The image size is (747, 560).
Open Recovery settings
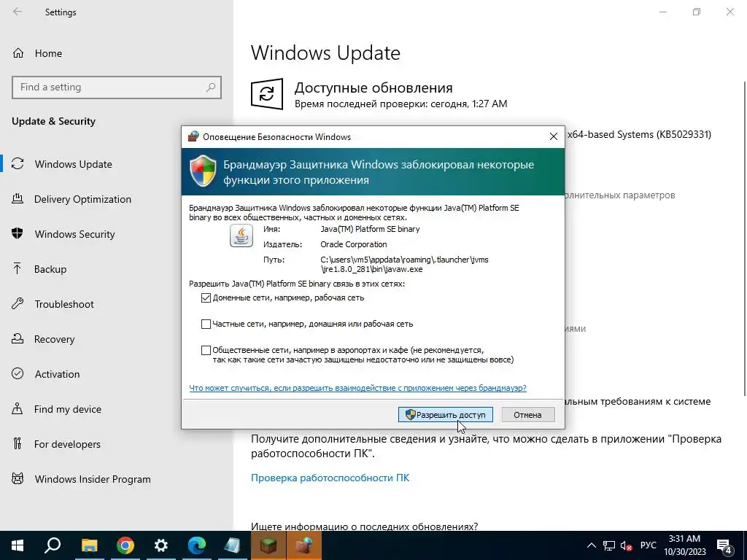[x=54, y=339]
